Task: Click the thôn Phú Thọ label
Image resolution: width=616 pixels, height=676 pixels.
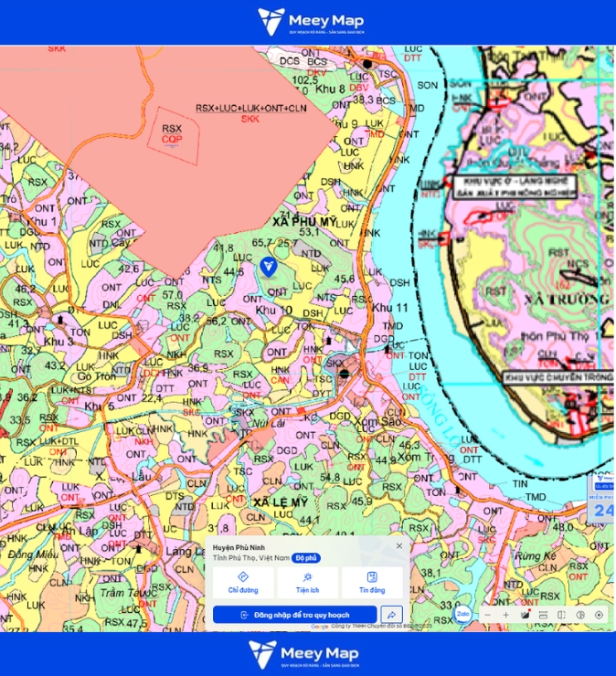Action: [559, 336]
